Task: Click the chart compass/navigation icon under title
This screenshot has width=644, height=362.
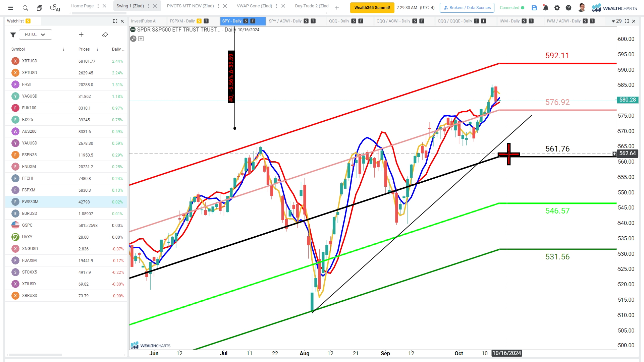Action: click(133, 39)
